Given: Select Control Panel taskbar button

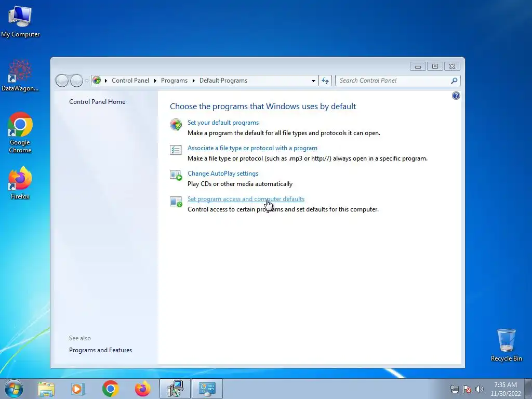Looking at the screenshot, I should coord(207,389).
